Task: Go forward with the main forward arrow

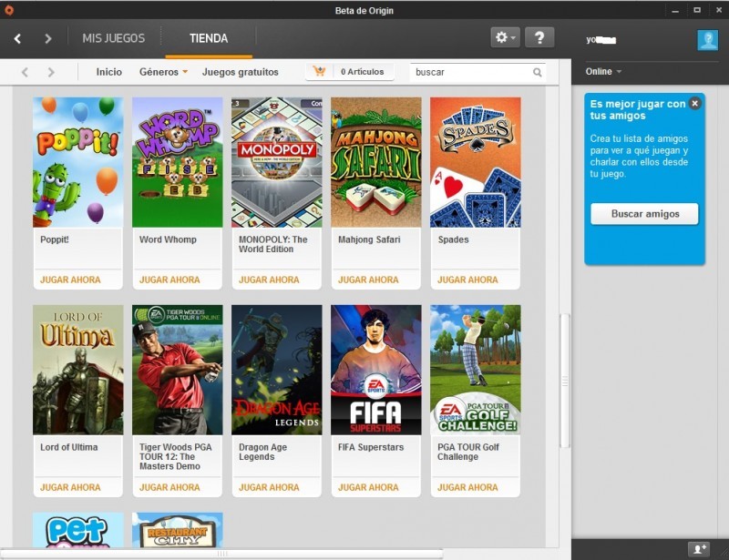Action: tap(48, 38)
